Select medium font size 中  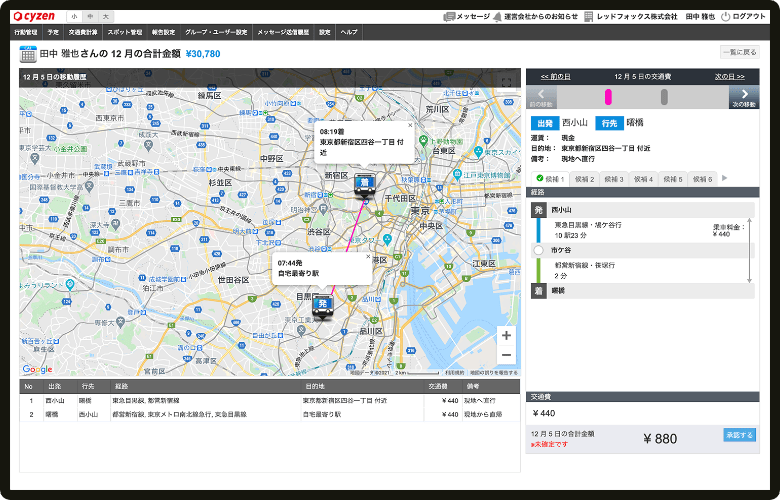point(91,17)
